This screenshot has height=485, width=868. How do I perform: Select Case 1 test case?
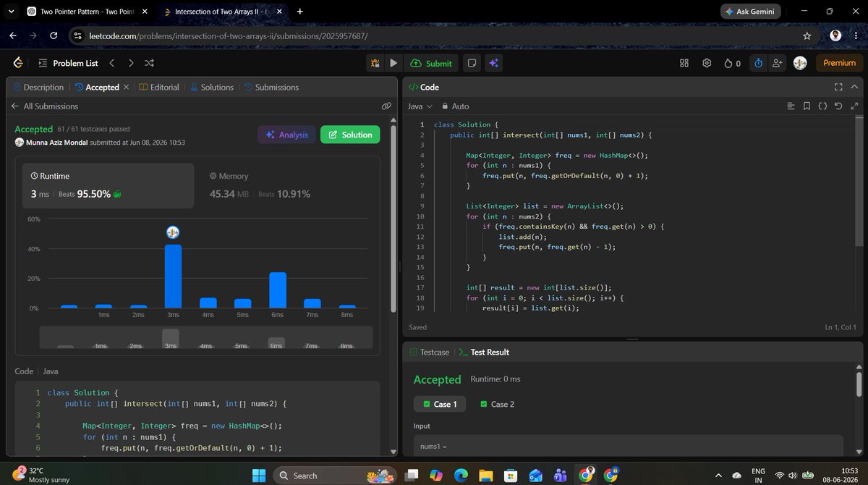click(439, 404)
